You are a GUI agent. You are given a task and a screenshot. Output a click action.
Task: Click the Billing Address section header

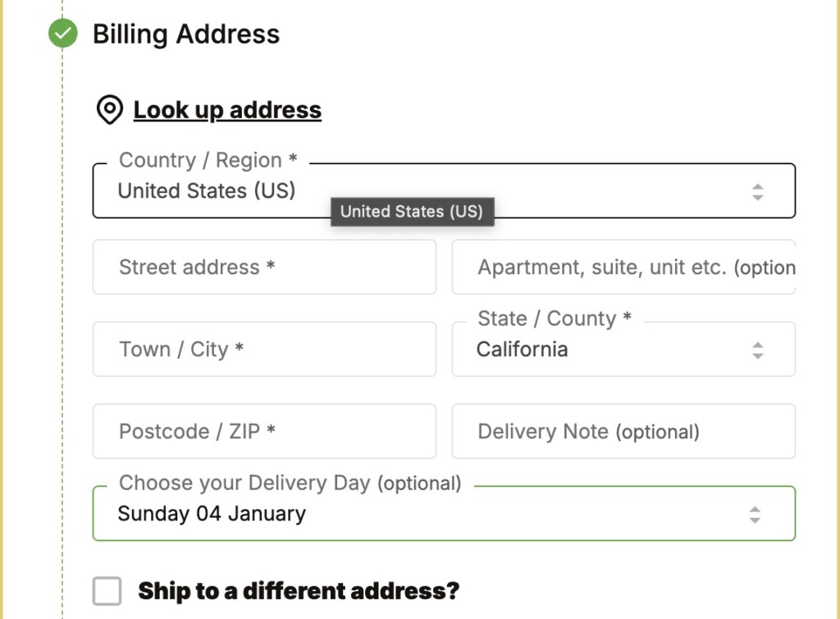(185, 34)
